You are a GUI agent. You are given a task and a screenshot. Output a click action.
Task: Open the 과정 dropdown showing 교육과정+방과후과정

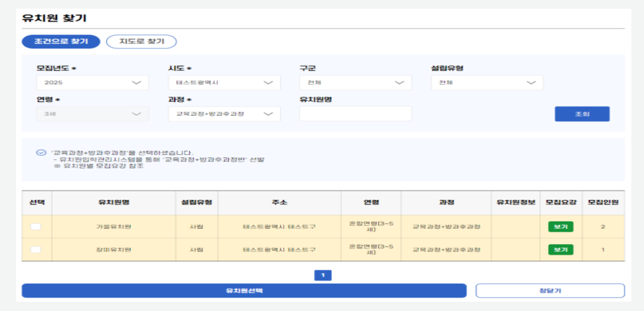point(224,114)
